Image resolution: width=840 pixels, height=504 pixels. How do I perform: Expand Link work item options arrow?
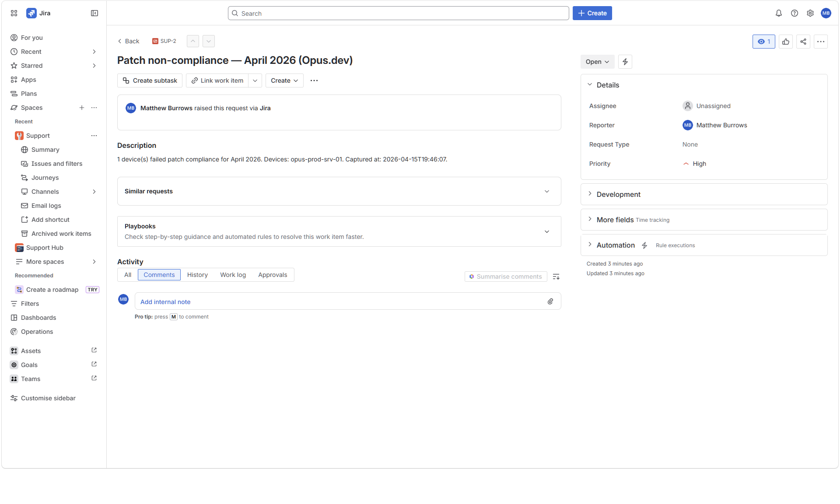click(255, 80)
